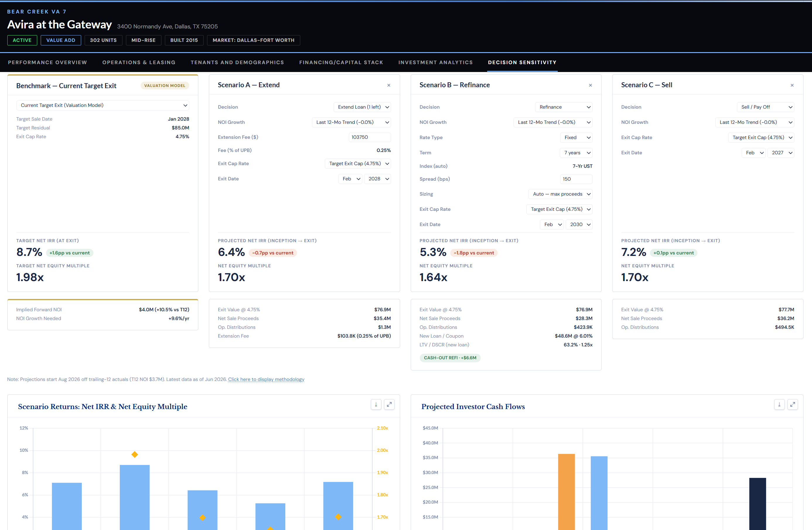Click the VALUATION MODEL tag

165,86
